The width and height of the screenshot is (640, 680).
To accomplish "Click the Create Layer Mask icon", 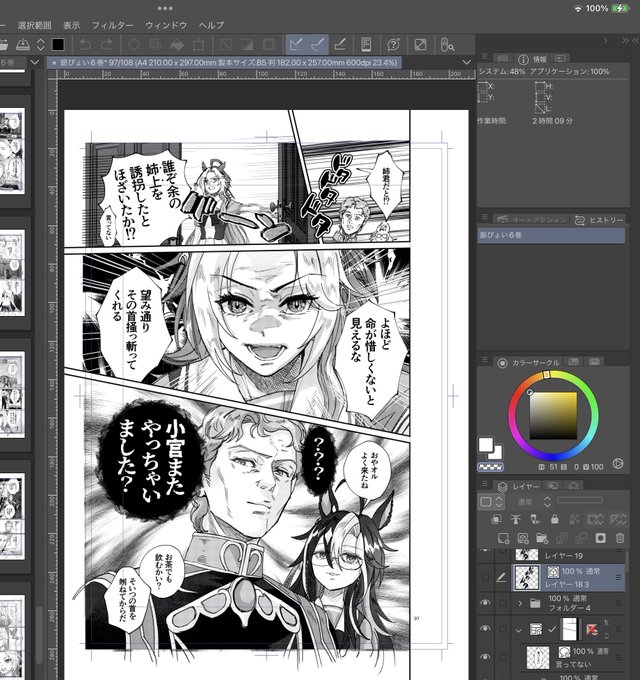I will [600, 538].
